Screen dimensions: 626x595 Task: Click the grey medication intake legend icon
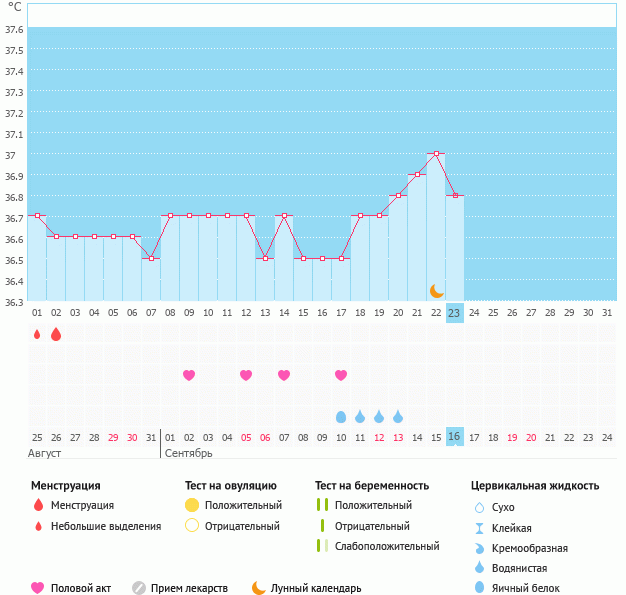click(139, 588)
